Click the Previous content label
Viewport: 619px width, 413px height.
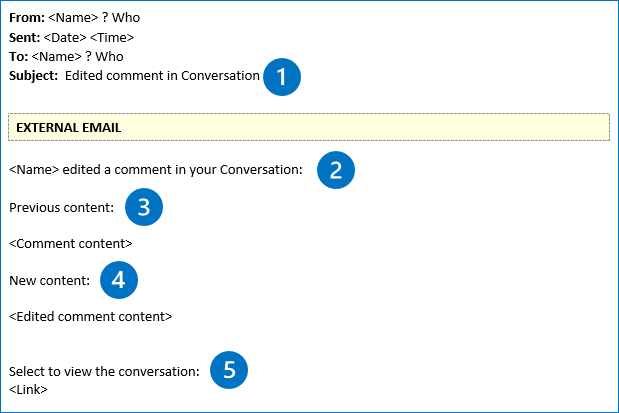61,207
